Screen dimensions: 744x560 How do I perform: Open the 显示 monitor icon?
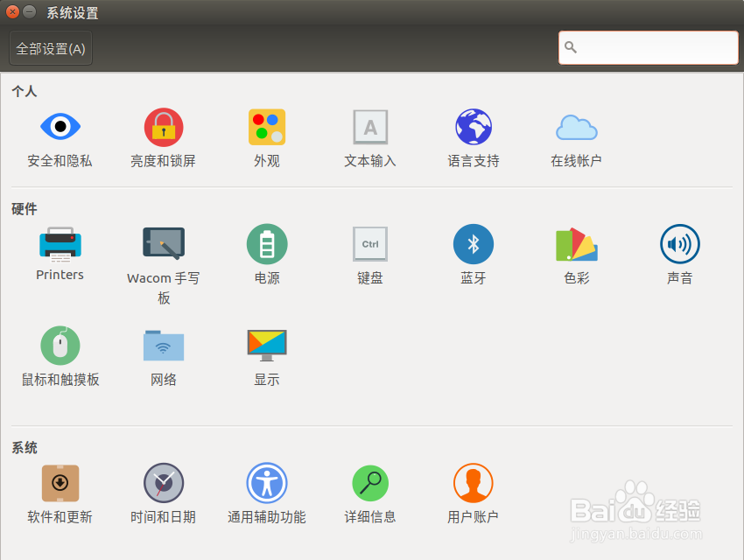[x=267, y=346]
